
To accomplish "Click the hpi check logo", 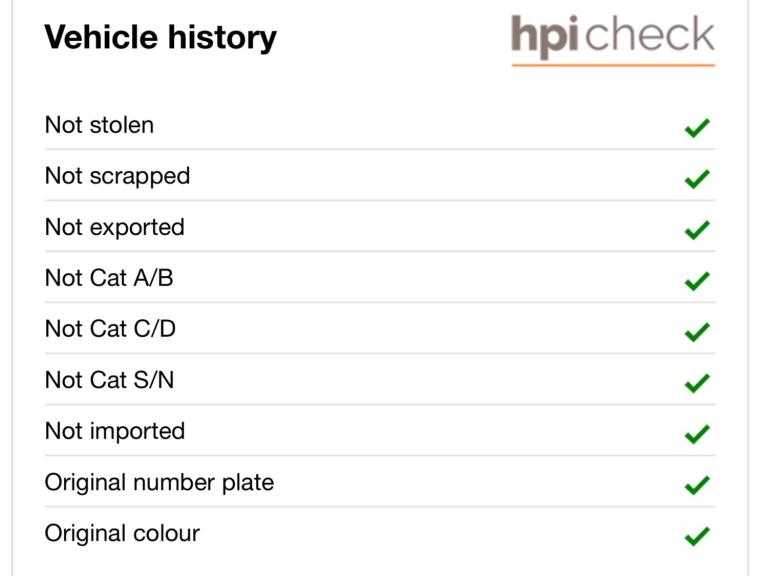I will pyautogui.click(x=613, y=37).
